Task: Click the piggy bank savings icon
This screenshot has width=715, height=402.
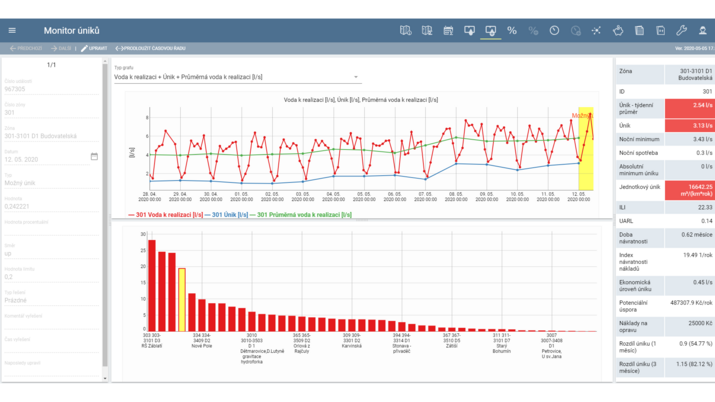Action: pos(618,31)
